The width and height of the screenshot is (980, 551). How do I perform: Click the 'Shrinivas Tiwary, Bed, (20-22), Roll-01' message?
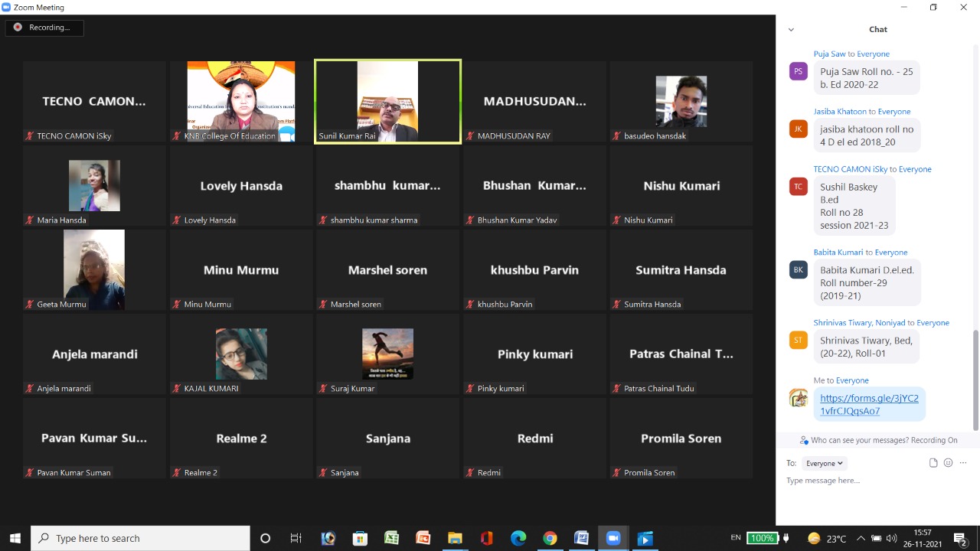866,347
